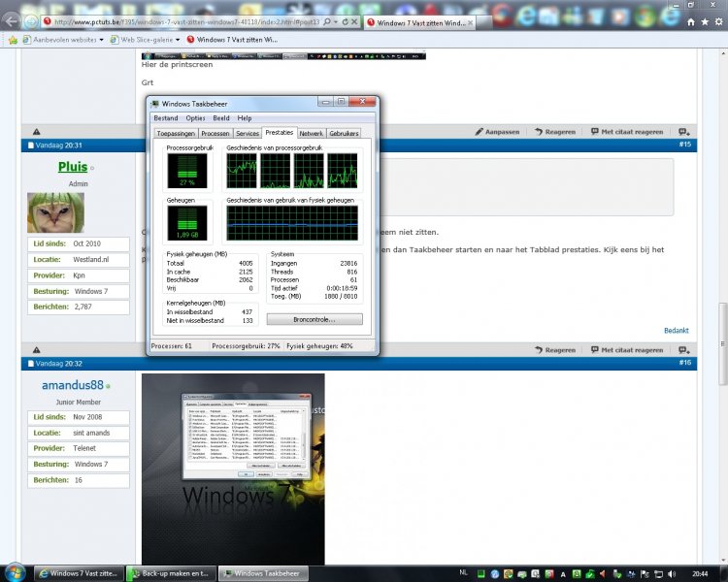
Task: Click the volume speaker tray icon
Action: click(672, 574)
